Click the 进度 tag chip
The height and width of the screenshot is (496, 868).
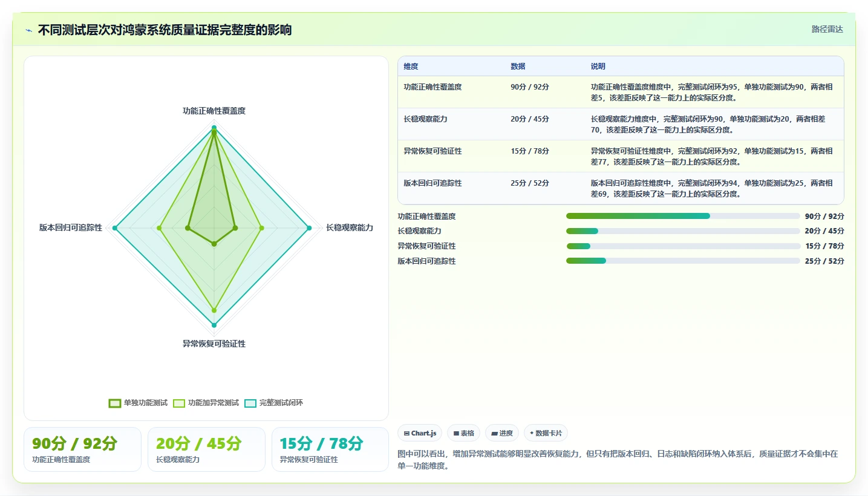(502, 433)
